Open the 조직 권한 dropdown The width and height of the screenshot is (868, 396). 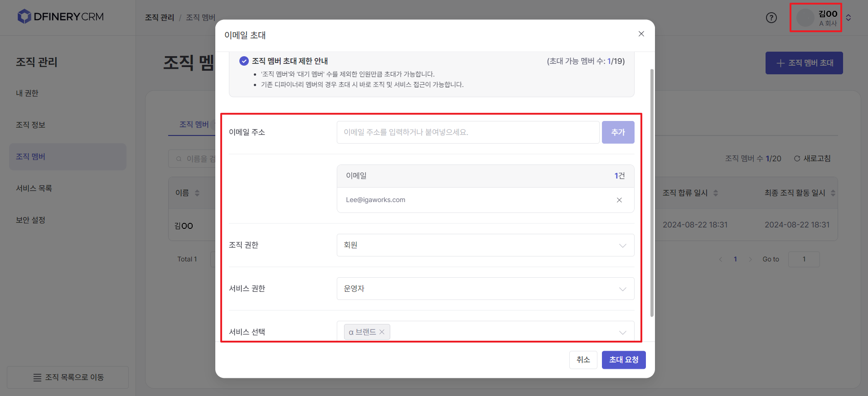485,245
